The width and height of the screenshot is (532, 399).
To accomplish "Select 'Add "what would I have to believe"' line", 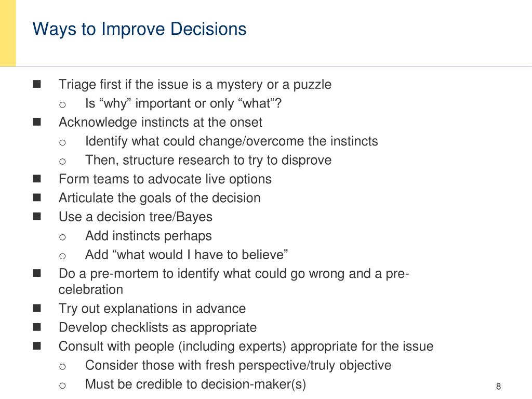I will (x=187, y=255).
